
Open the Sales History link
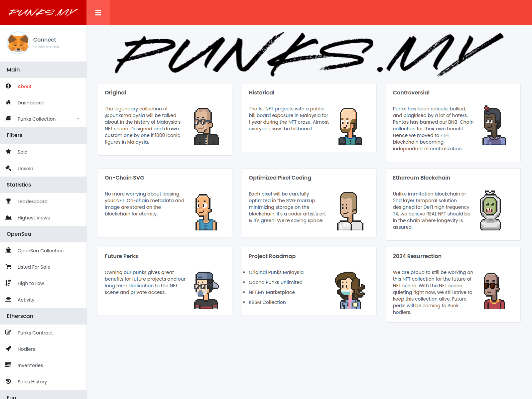pyautogui.click(x=43, y=382)
